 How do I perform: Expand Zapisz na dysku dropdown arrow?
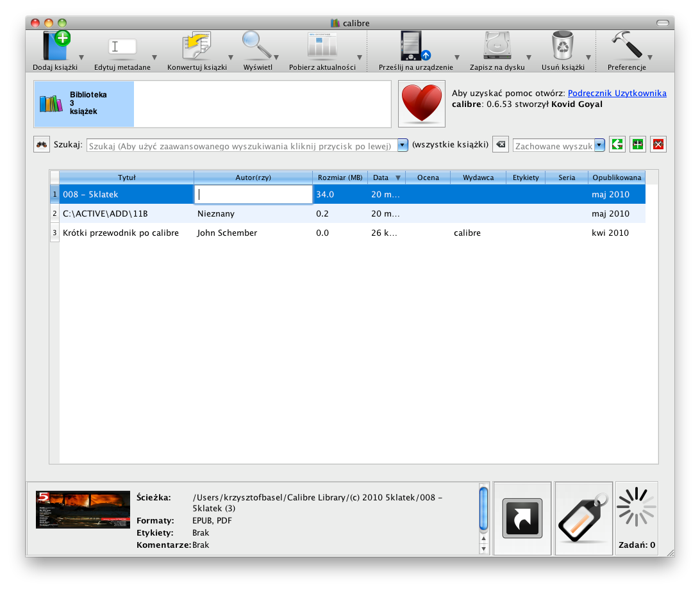529,58
